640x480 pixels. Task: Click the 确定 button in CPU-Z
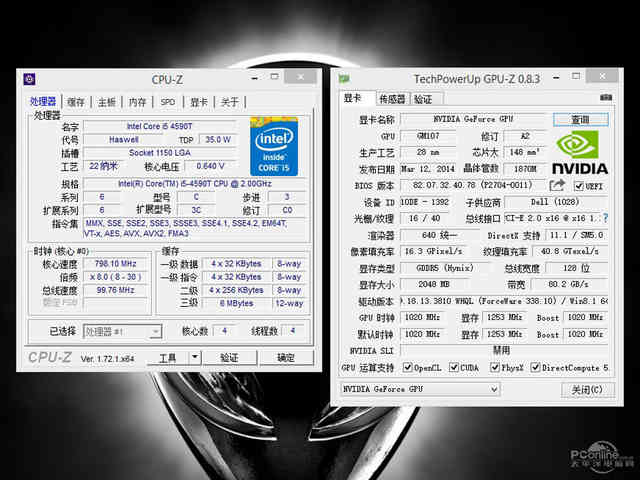point(285,357)
